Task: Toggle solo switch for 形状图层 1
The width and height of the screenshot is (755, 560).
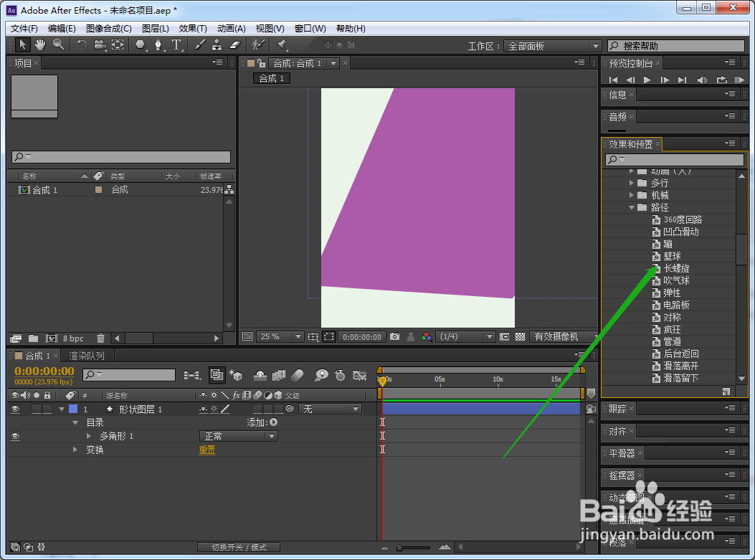Action: (37, 409)
